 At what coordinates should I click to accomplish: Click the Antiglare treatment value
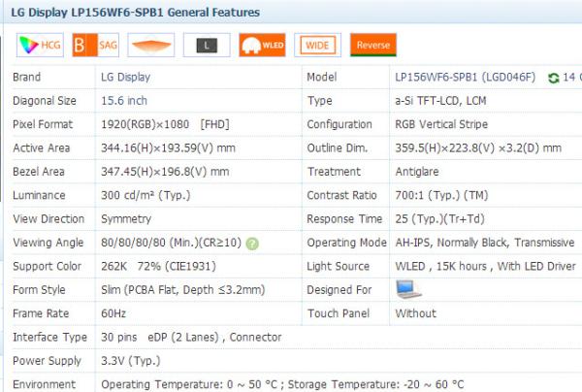pos(417,172)
